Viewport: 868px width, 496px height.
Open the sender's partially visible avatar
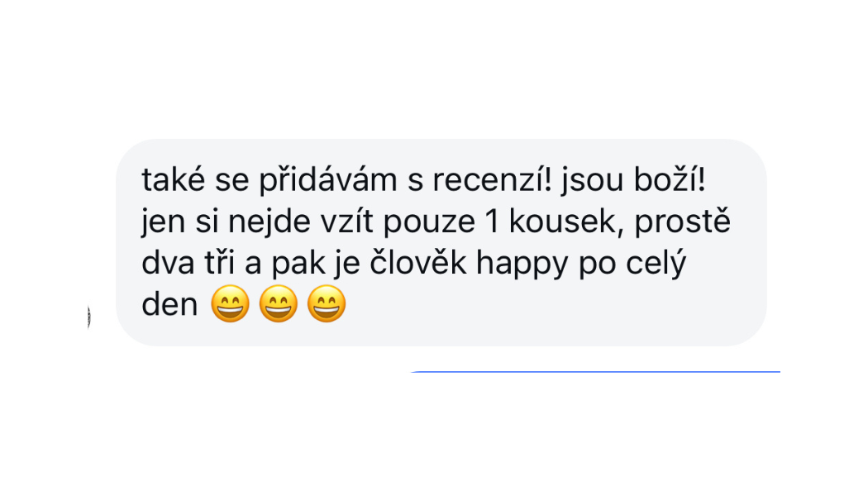[88, 317]
